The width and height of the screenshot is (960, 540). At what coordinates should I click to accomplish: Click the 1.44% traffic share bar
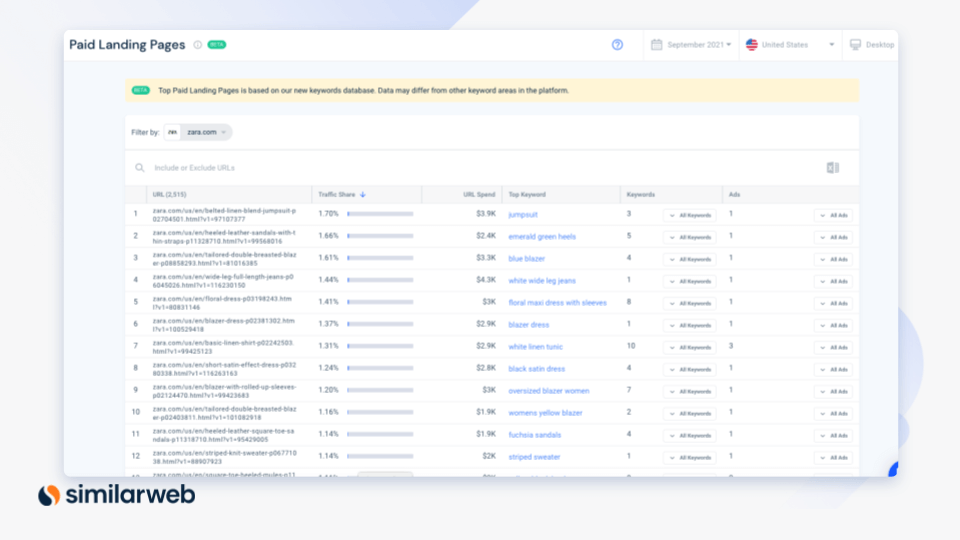point(380,280)
